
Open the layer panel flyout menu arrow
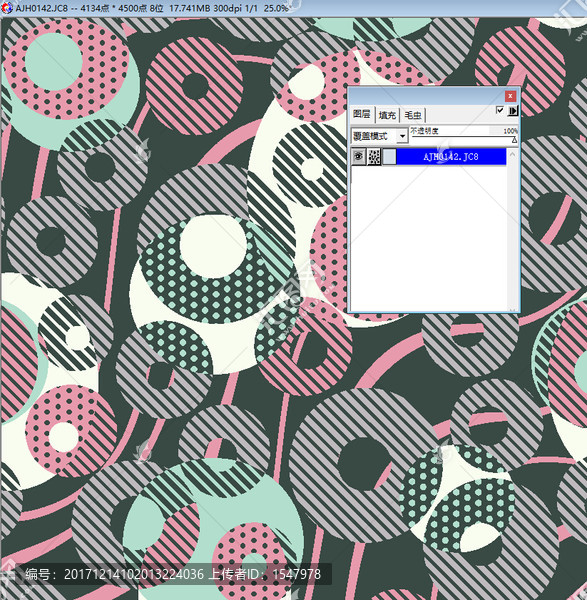coord(513,111)
